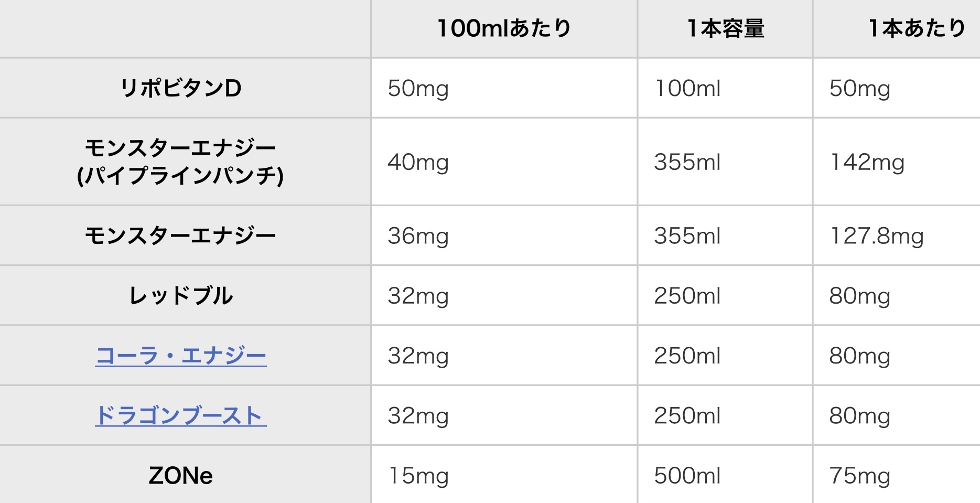Click the 127.8mg cell
Image resolution: width=980 pixels, height=503 pixels.
(x=876, y=236)
